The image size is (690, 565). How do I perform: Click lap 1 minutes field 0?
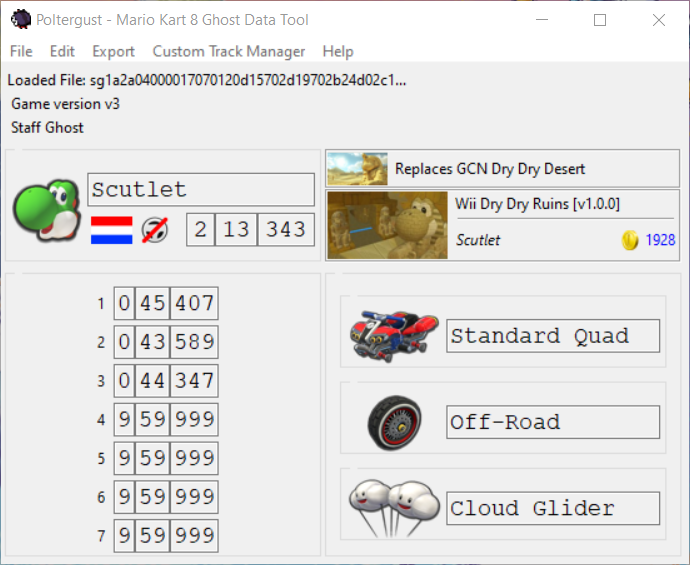coord(124,303)
